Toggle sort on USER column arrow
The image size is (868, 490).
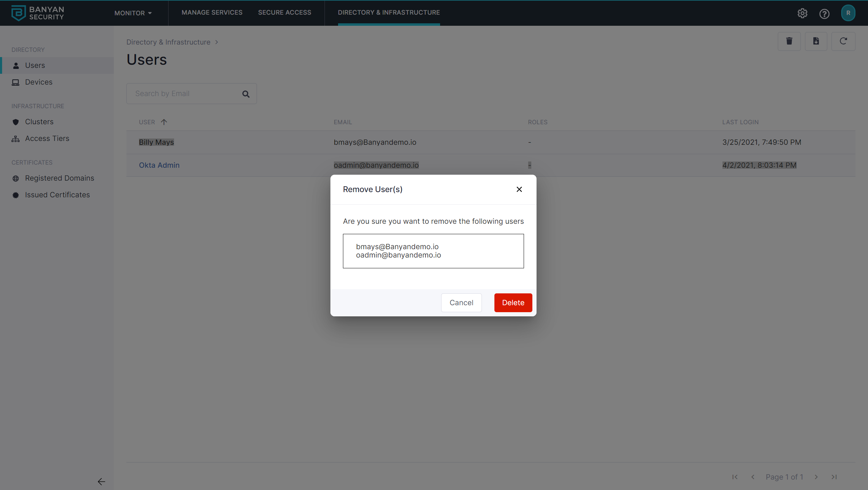coord(164,122)
